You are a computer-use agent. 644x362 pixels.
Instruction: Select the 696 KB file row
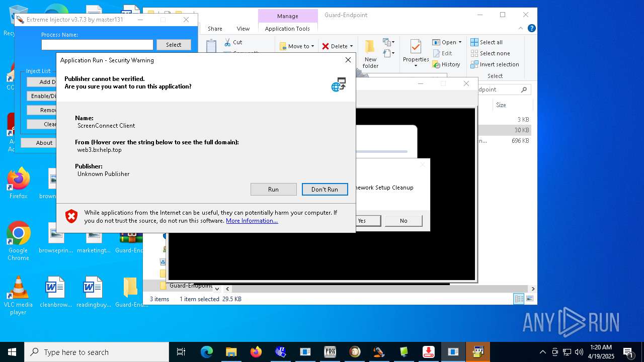(x=504, y=141)
